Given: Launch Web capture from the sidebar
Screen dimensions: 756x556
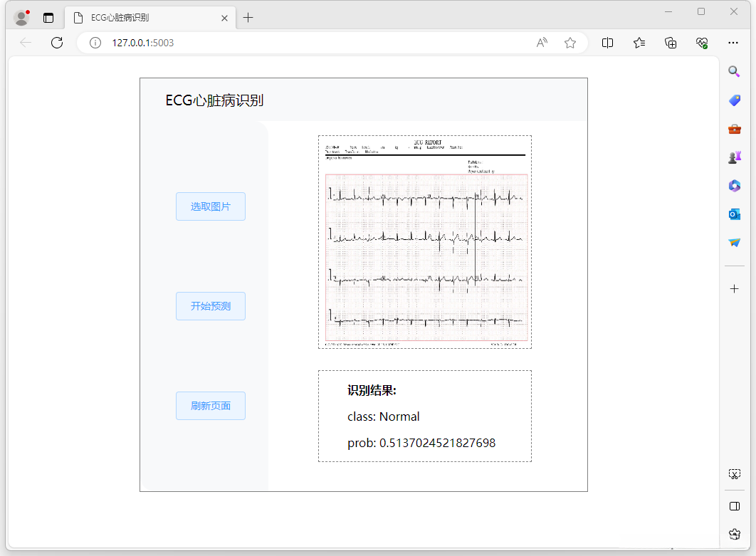Looking at the screenshot, I should tap(734, 473).
